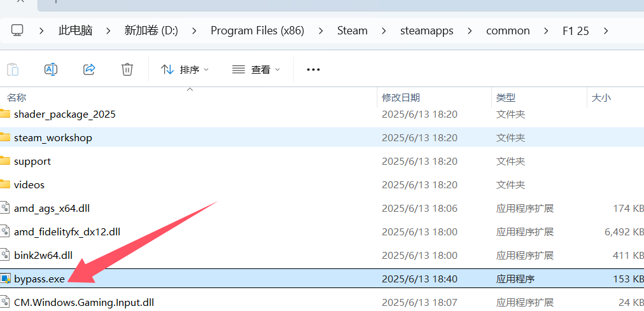Click the This PC monitor icon in address bar
Viewport: 644px width, 311px height.
(17, 30)
